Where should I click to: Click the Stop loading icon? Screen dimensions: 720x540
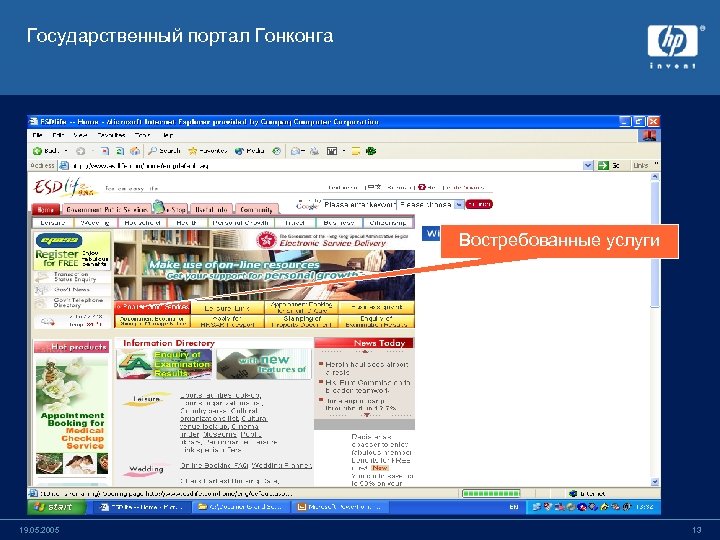click(105, 151)
